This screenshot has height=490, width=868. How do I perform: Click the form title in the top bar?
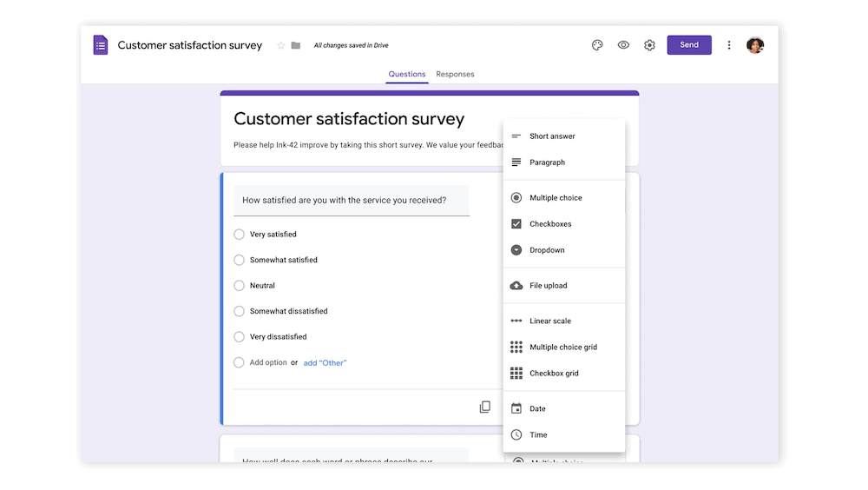(x=190, y=45)
